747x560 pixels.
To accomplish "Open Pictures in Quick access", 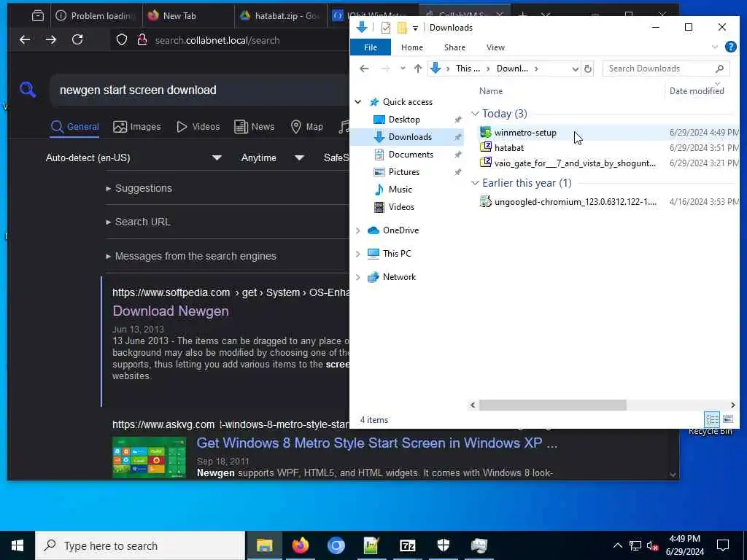I will coord(403,172).
